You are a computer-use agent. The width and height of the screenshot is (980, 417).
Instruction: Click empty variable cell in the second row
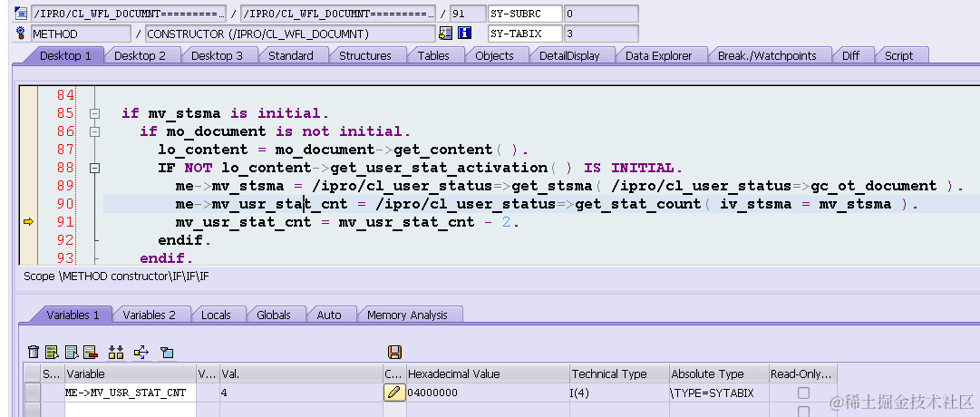tap(131, 410)
